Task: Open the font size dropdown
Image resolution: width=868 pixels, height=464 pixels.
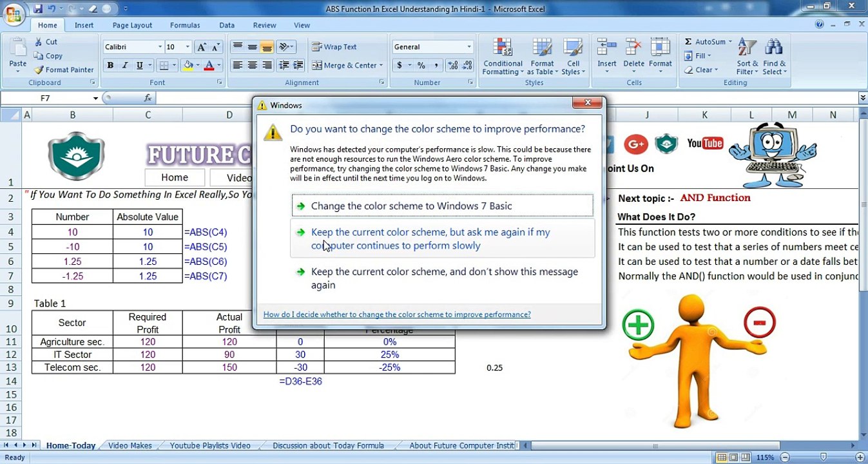Action: 188,47
